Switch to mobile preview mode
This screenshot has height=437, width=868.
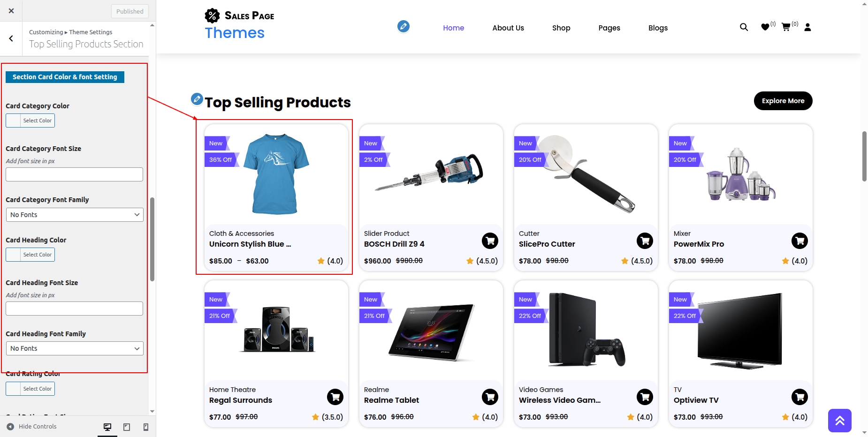click(x=146, y=427)
